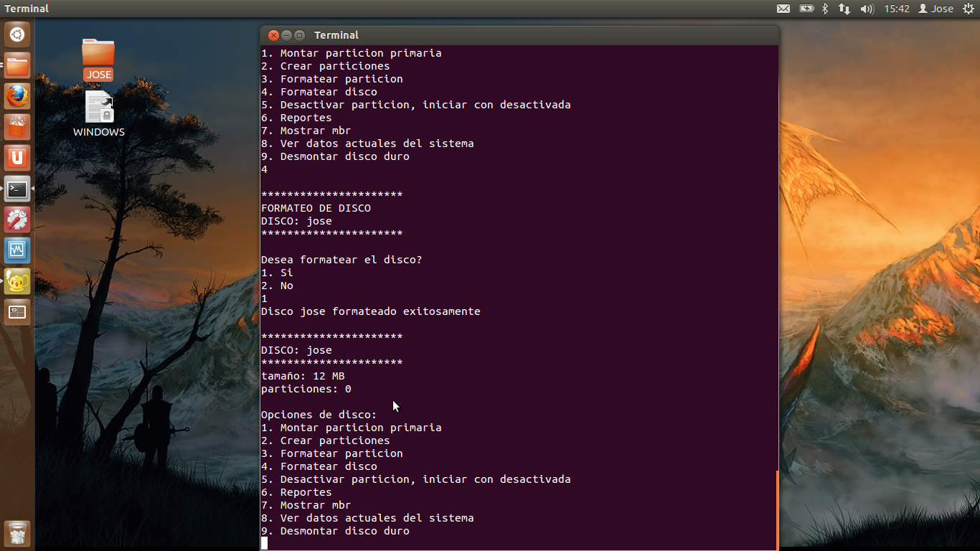Click the '2. No' option line

[277, 286]
